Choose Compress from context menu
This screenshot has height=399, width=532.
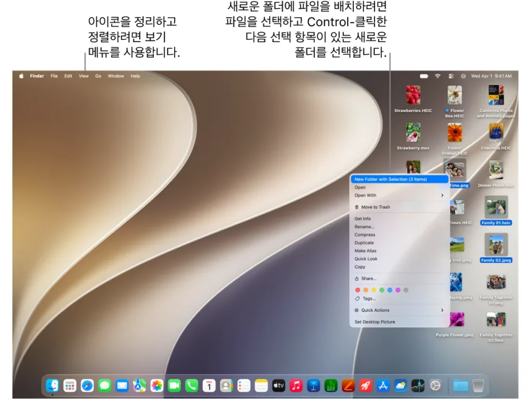(400, 235)
